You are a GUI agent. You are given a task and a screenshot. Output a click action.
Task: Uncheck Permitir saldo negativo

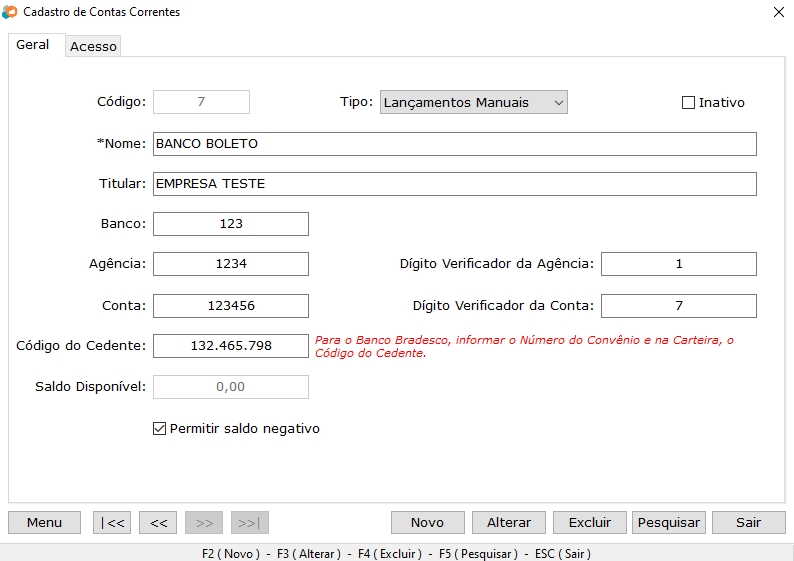point(159,429)
